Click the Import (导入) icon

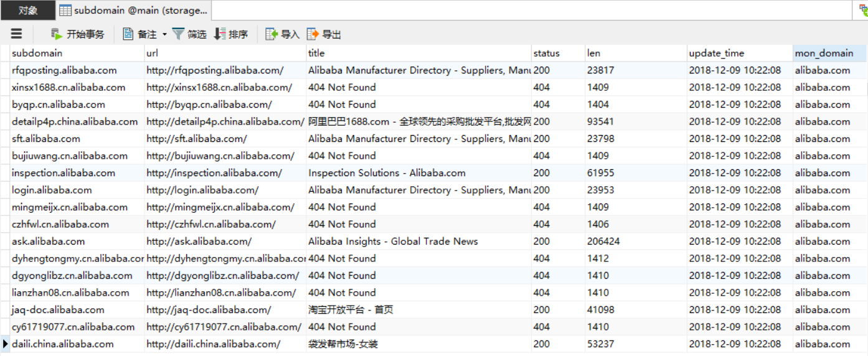[x=271, y=34]
